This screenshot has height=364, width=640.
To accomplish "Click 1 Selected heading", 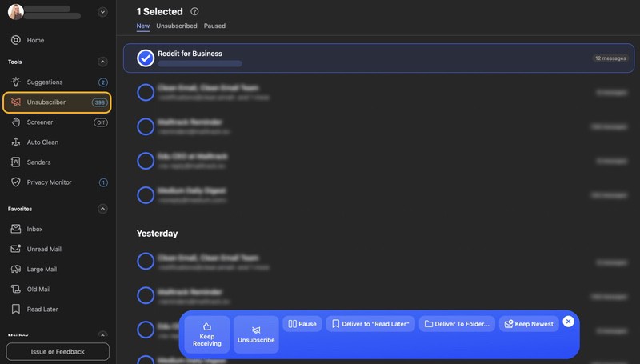I will [x=159, y=11].
